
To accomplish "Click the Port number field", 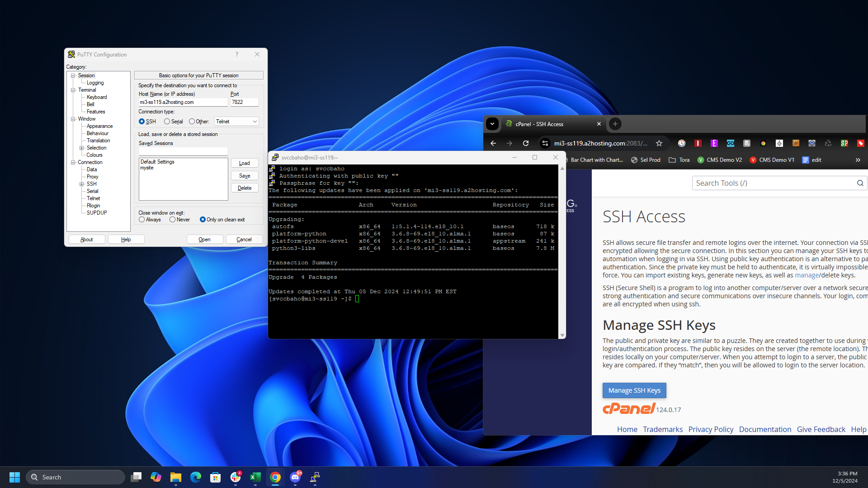I will tap(245, 102).
